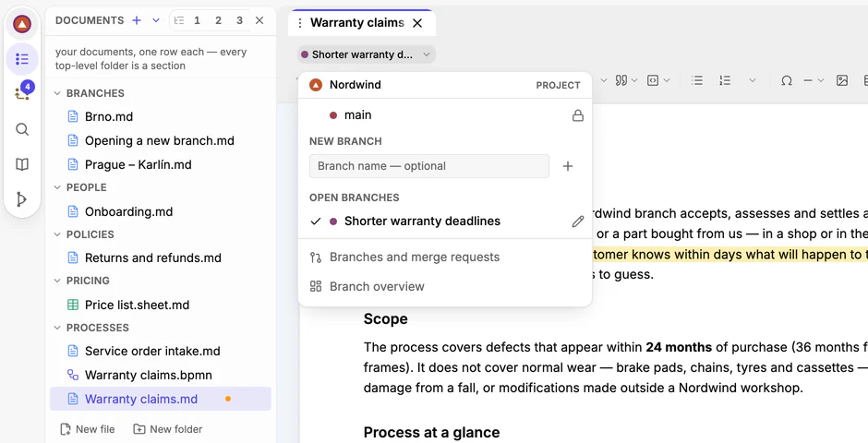The width and height of the screenshot is (868, 443).
Task: Open 'Opening a new branch.md'
Action: pyautogui.click(x=161, y=140)
